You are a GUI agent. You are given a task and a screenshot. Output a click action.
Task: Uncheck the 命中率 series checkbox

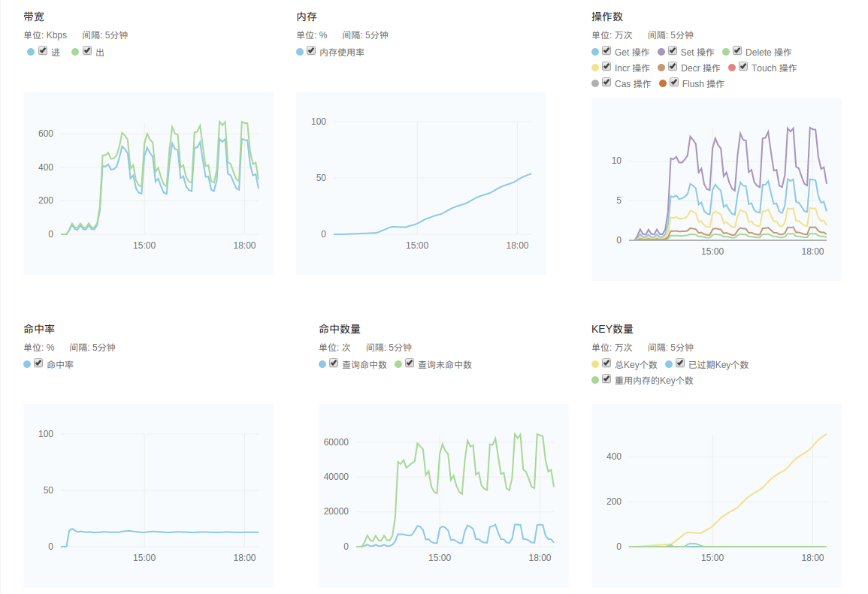point(38,363)
